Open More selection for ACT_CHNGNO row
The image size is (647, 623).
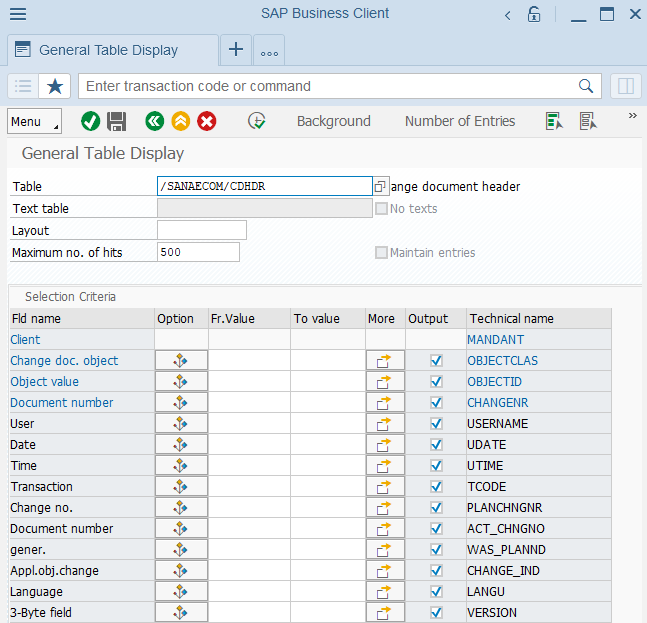385,529
